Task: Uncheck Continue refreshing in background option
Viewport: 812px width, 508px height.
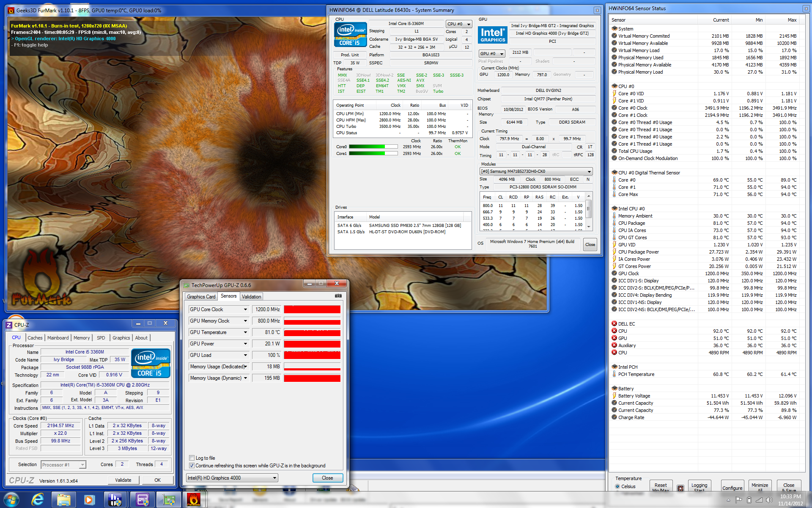Action: [x=192, y=466]
